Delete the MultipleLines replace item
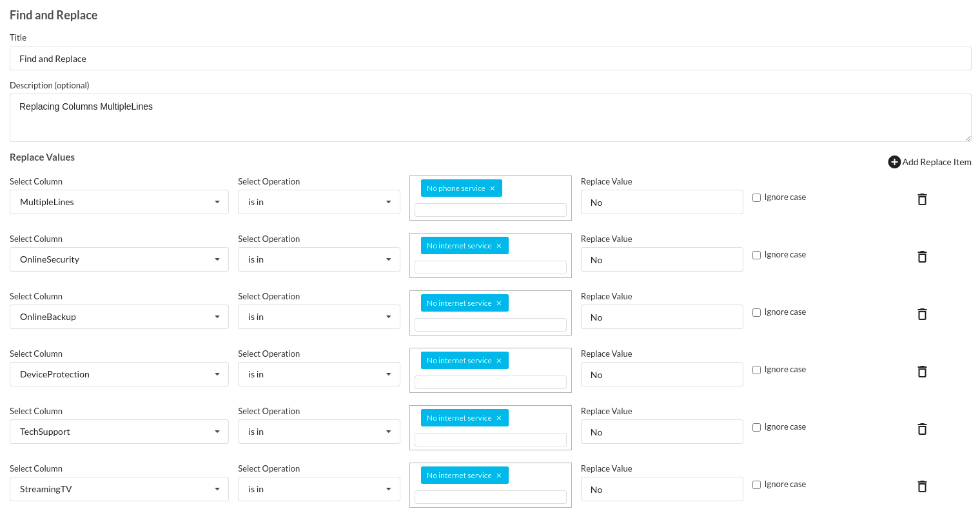Viewport: 980px width, 520px height. pos(922,199)
